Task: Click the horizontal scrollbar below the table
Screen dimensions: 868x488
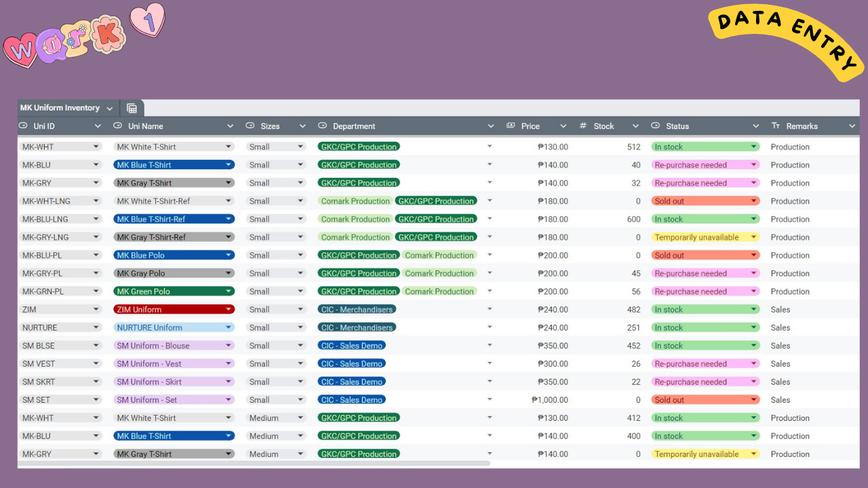Action: click(254, 464)
